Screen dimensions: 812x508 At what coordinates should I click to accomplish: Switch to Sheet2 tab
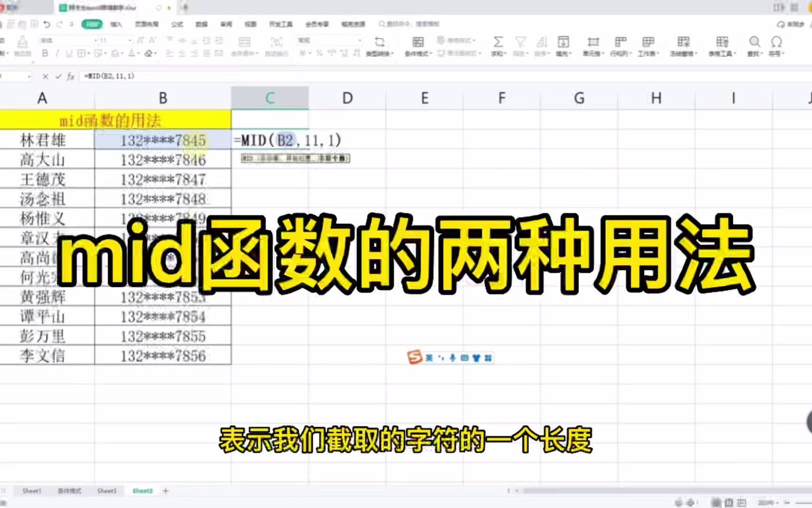(x=142, y=491)
